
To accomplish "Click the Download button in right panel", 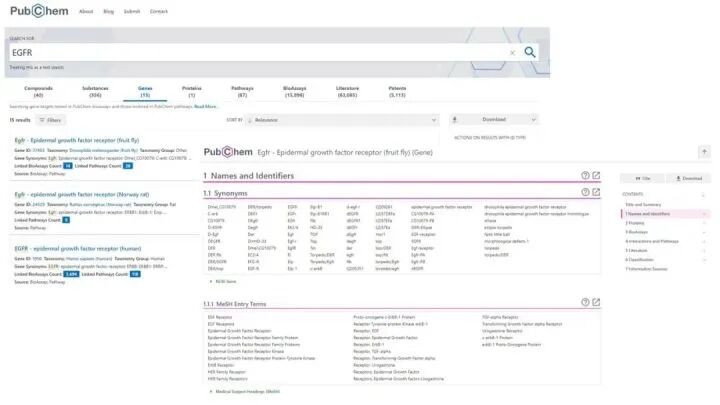I will click(x=688, y=178).
